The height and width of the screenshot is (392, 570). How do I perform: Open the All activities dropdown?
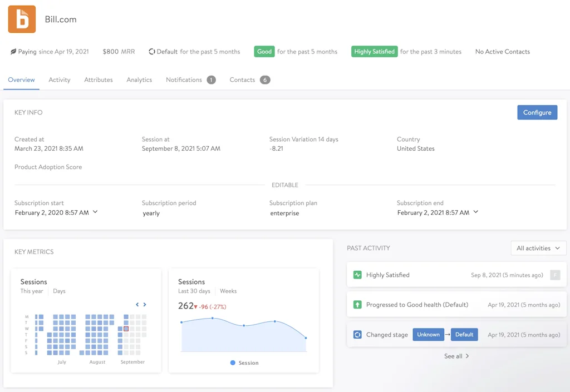pos(538,248)
